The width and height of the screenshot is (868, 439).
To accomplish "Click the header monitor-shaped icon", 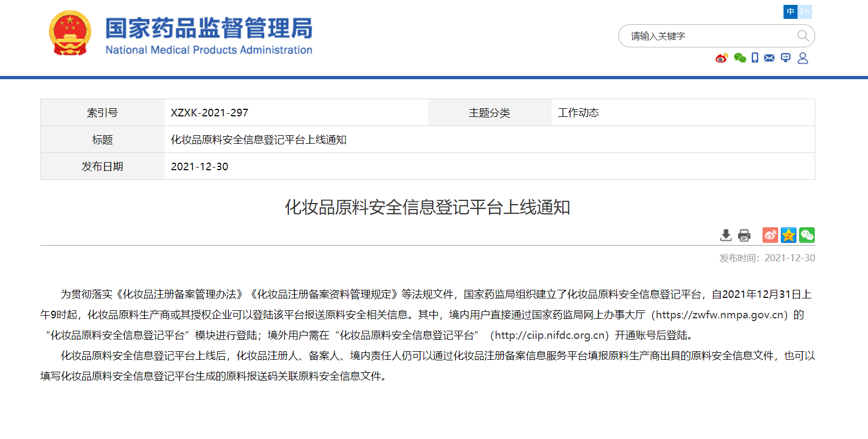I will coord(786,58).
